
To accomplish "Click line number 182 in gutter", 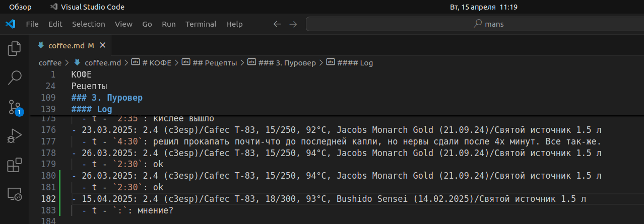I will click(x=48, y=199).
